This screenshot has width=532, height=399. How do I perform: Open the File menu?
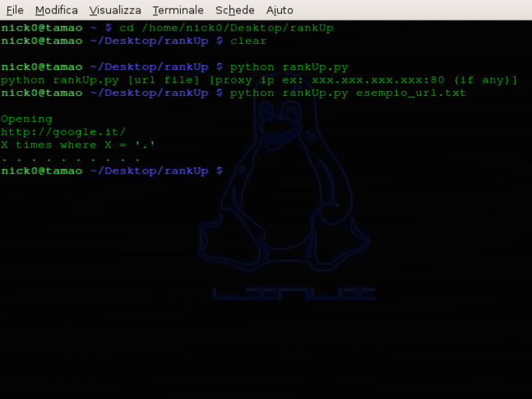(15, 10)
